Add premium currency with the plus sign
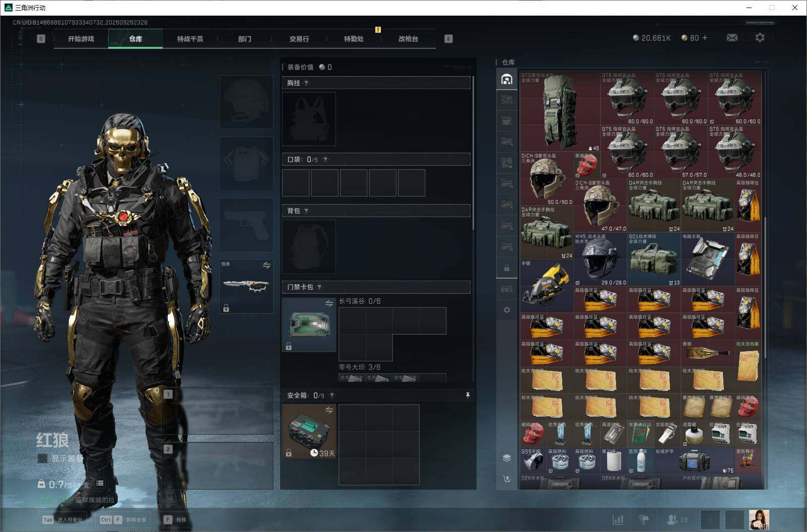807x532 pixels. [x=705, y=38]
